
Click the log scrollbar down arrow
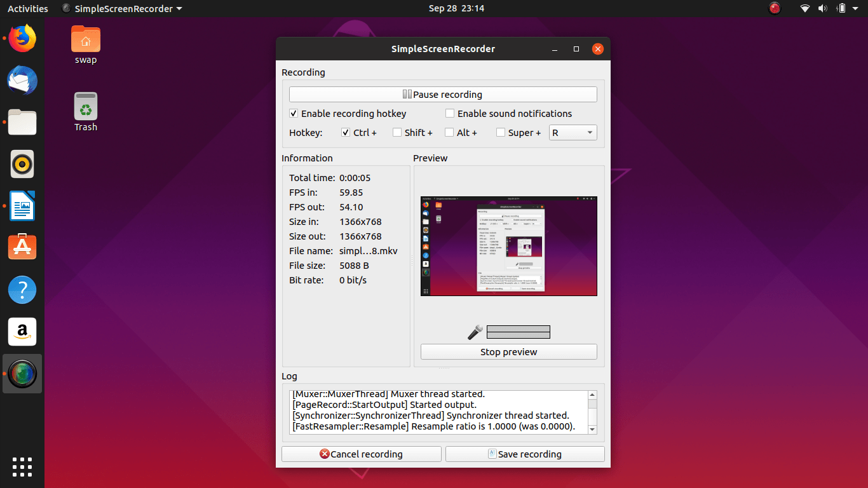(592, 430)
